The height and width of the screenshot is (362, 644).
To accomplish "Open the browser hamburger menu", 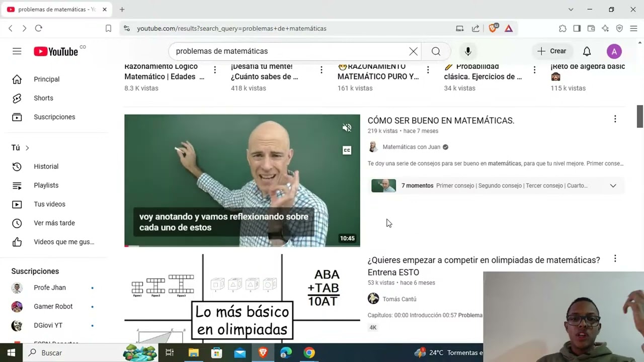I will pyautogui.click(x=633, y=29).
